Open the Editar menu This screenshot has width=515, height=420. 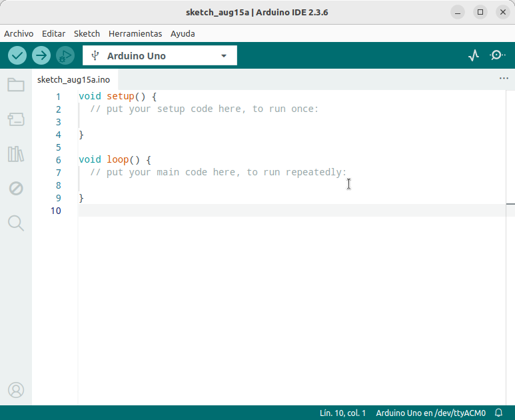(53, 33)
